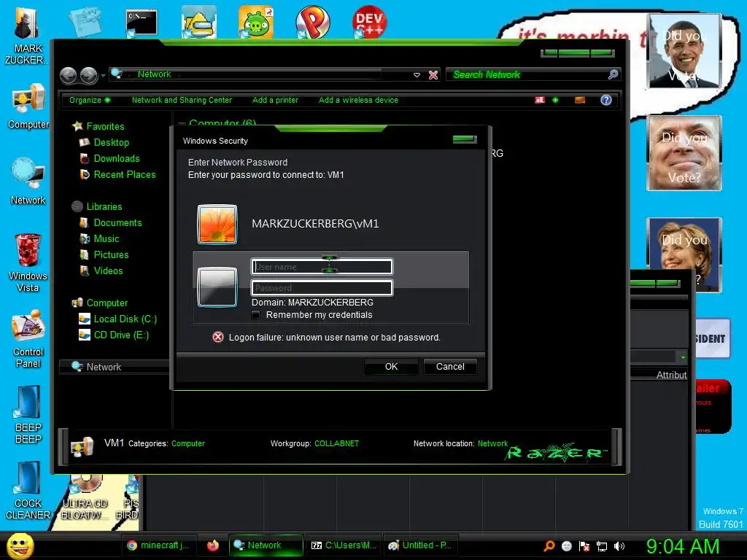Click the Network breadcrumb in address bar

[154, 74]
